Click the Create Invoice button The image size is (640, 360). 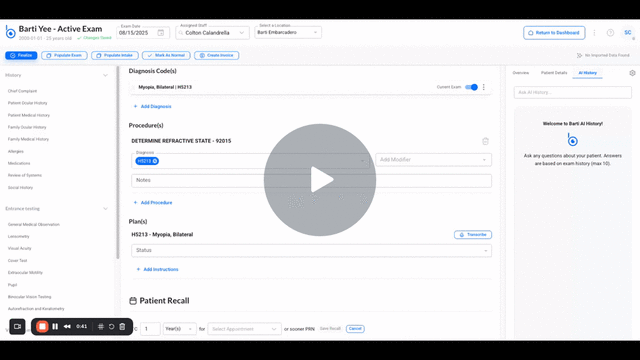point(216,55)
